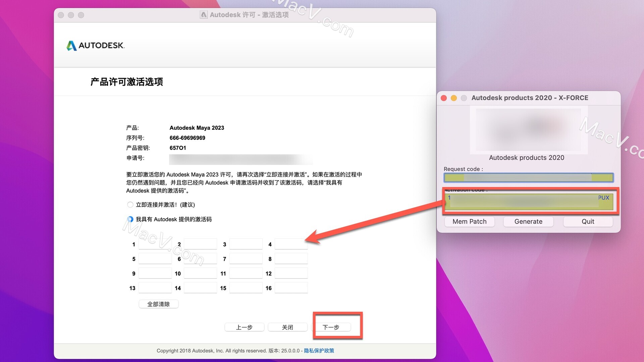
Task: Click activation code field number 2
Action: [200, 244]
